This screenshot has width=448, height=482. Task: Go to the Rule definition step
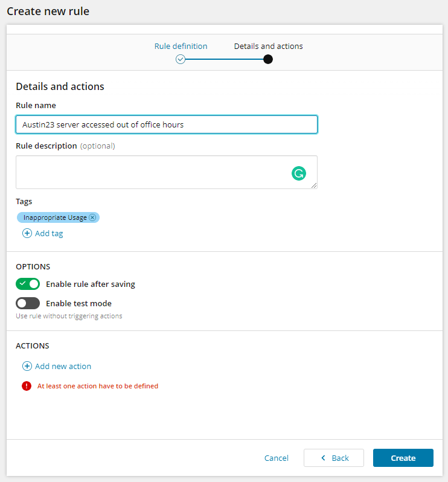(x=181, y=46)
